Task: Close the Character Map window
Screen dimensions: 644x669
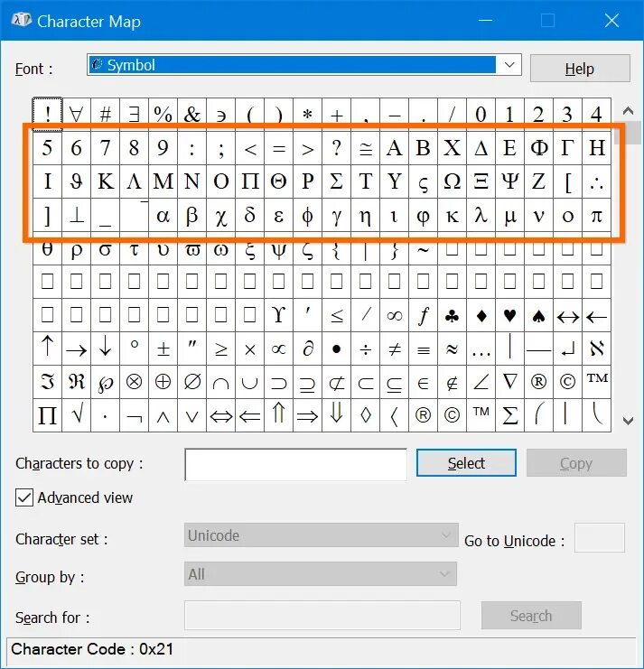Action: (611, 21)
